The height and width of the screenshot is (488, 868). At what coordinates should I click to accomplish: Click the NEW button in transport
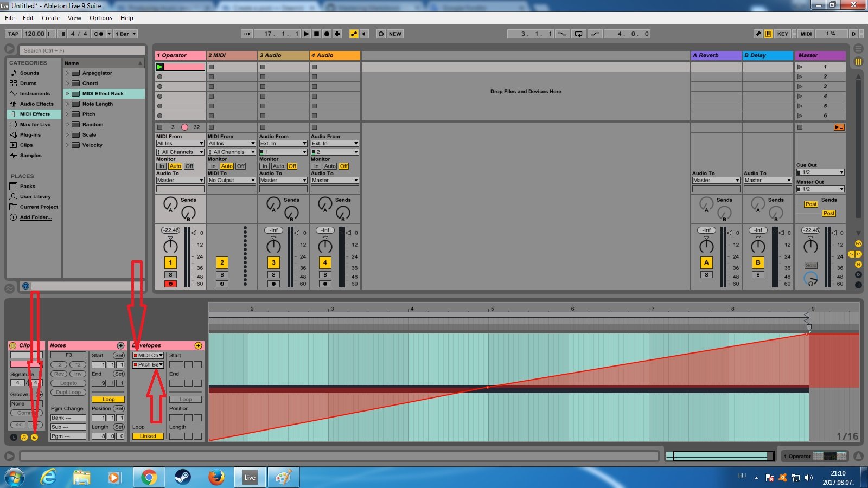395,34
